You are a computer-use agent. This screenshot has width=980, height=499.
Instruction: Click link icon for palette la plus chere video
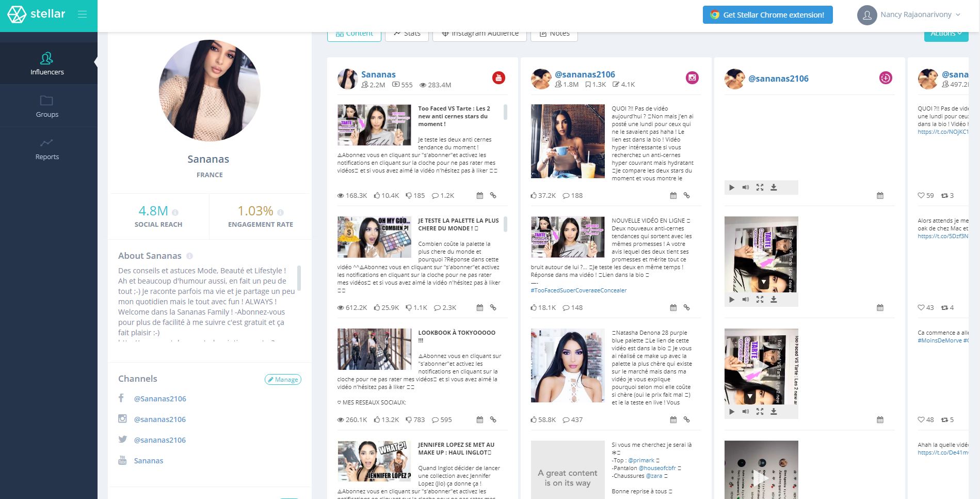pyautogui.click(x=493, y=308)
